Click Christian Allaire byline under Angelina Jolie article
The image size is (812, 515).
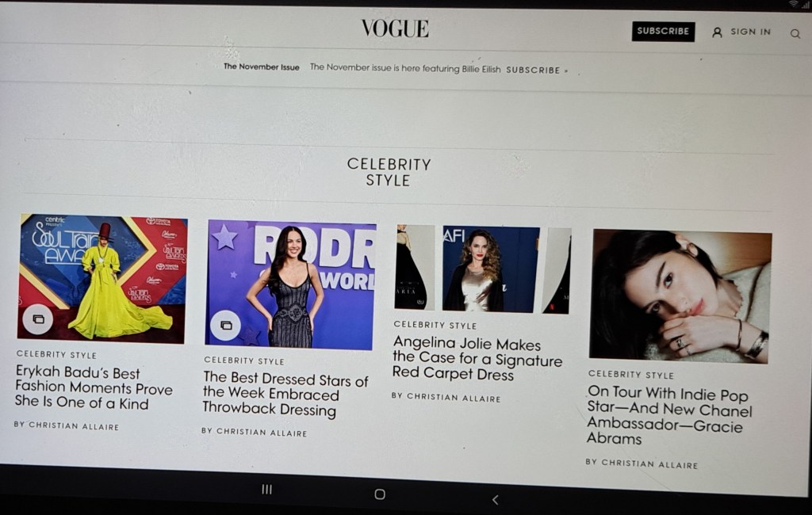tap(446, 398)
